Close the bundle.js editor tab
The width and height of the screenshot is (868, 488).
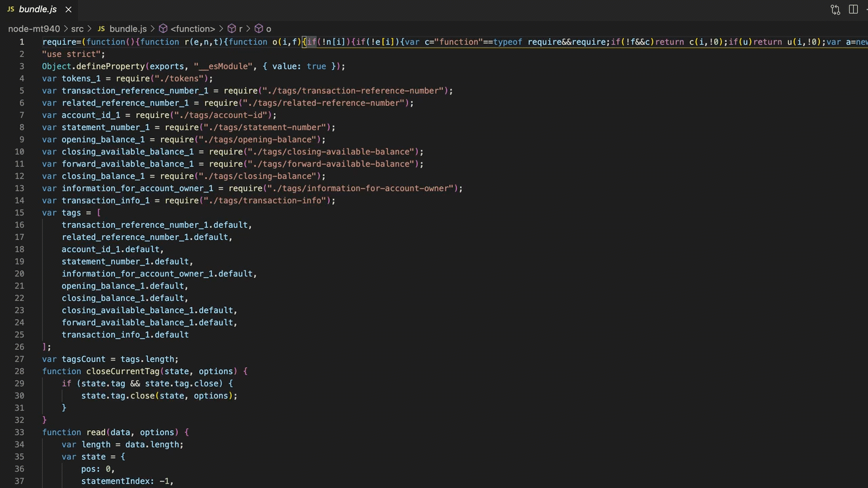pos(68,9)
